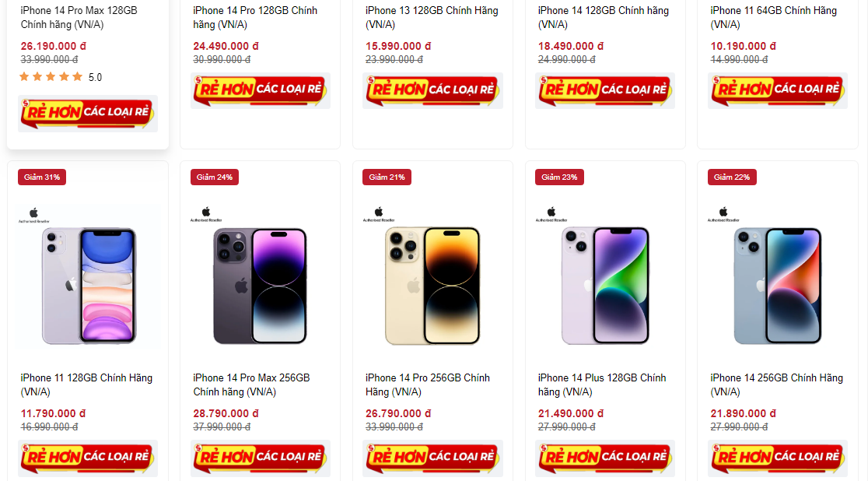Open iPhone 14 Pro Max 128GB product link
This screenshot has height=481, width=868.
pos(79,17)
